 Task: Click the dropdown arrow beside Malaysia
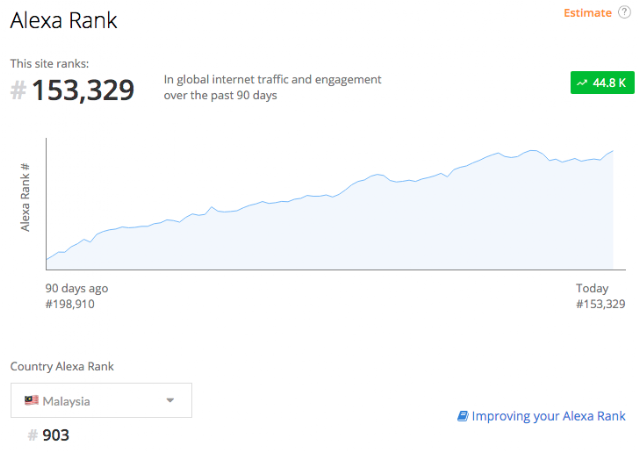[x=170, y=400]
